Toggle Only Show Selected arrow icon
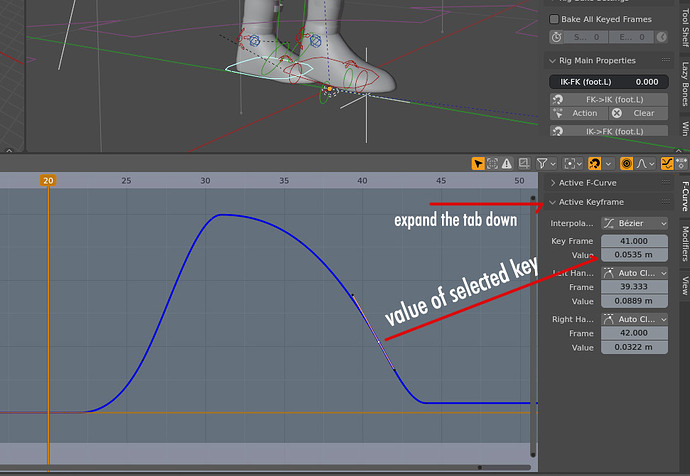 tap(478, 164)
